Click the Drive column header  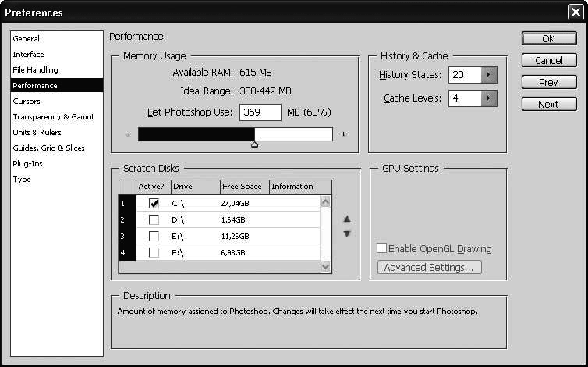tap(196, 187)
